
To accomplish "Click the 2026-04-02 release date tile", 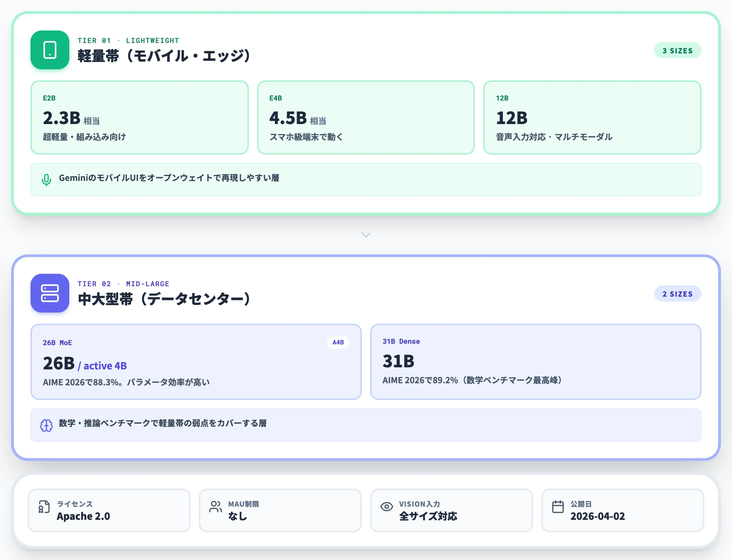I will click(x=623, y=510).
